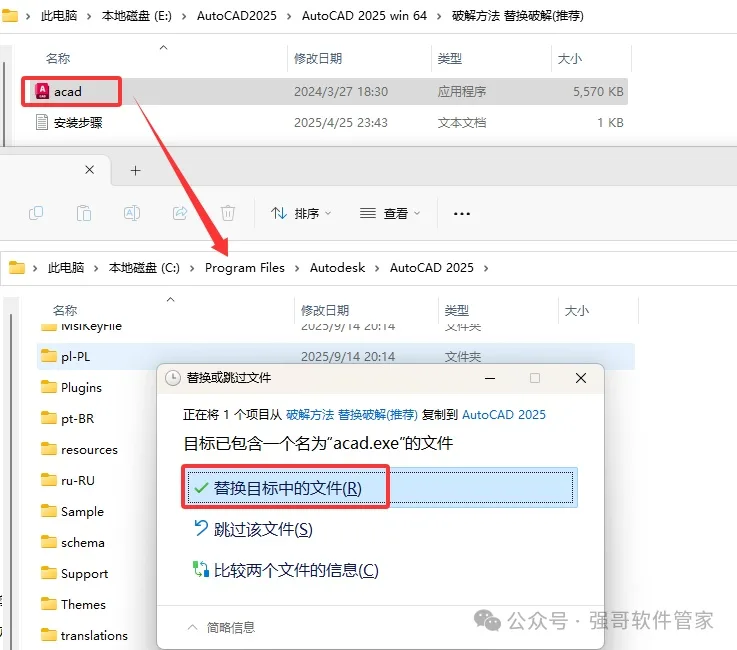Sort upper window by 名称 column
737x650 pixels.
[58, 59]
